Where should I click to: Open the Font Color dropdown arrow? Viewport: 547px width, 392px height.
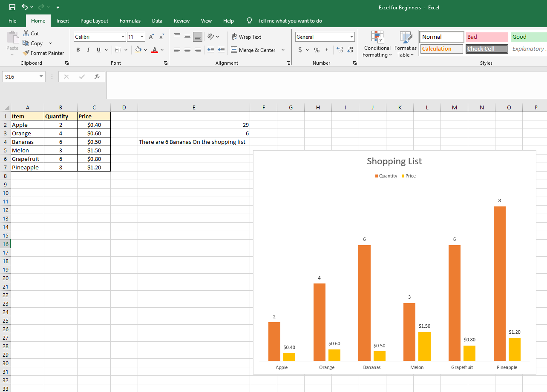click(162, 50)
